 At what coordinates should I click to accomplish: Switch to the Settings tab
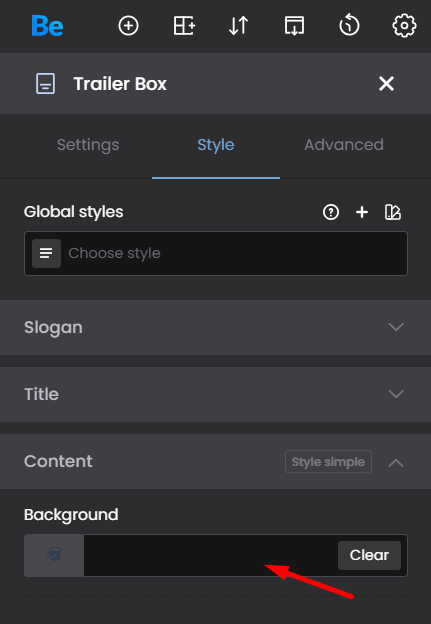tap(88, 144)
